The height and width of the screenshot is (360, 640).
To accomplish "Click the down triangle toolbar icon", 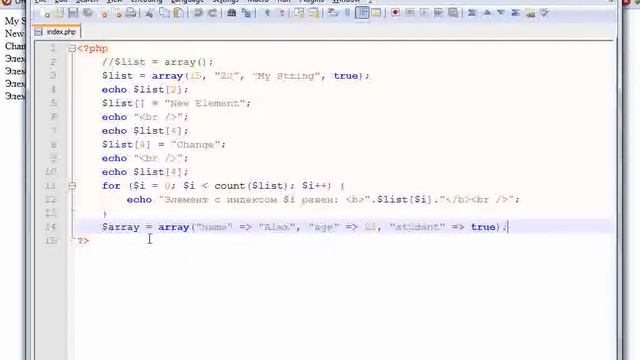I will [501, 13].
